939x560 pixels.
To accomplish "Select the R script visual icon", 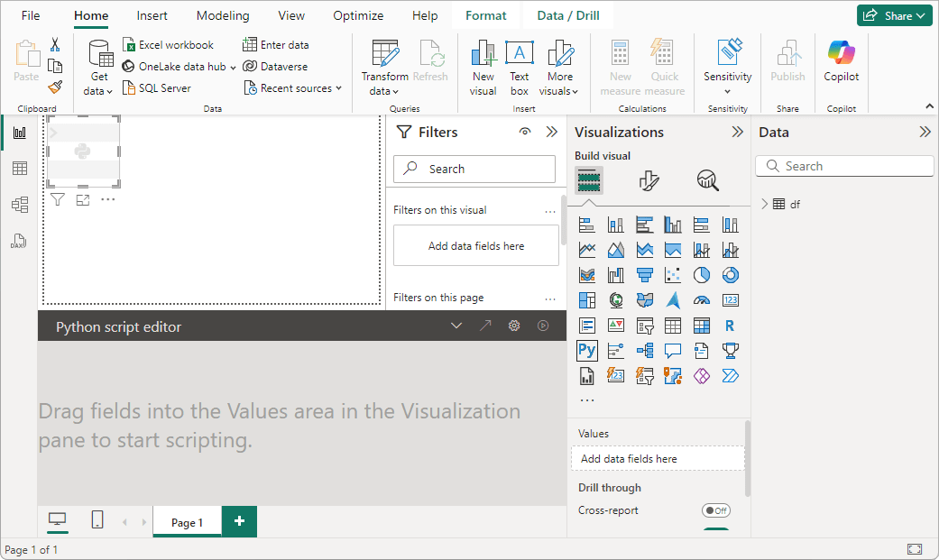I will 730,325.
